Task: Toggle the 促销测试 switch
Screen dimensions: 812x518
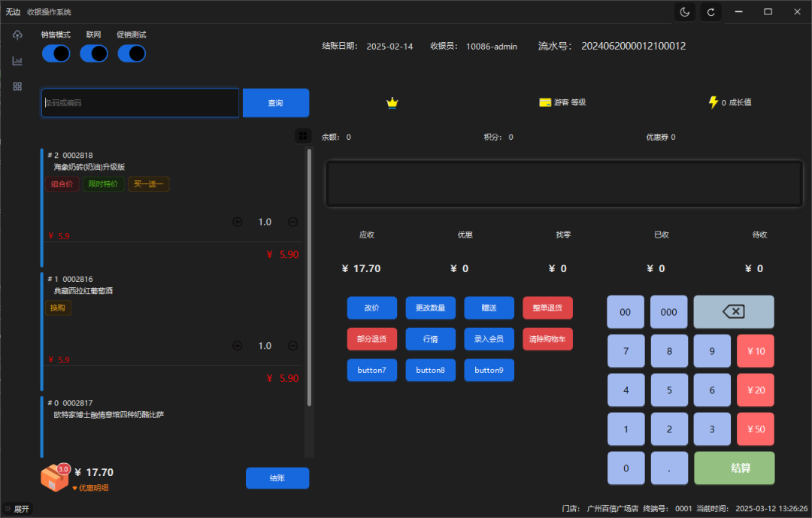Action: (x=132, y=53)
